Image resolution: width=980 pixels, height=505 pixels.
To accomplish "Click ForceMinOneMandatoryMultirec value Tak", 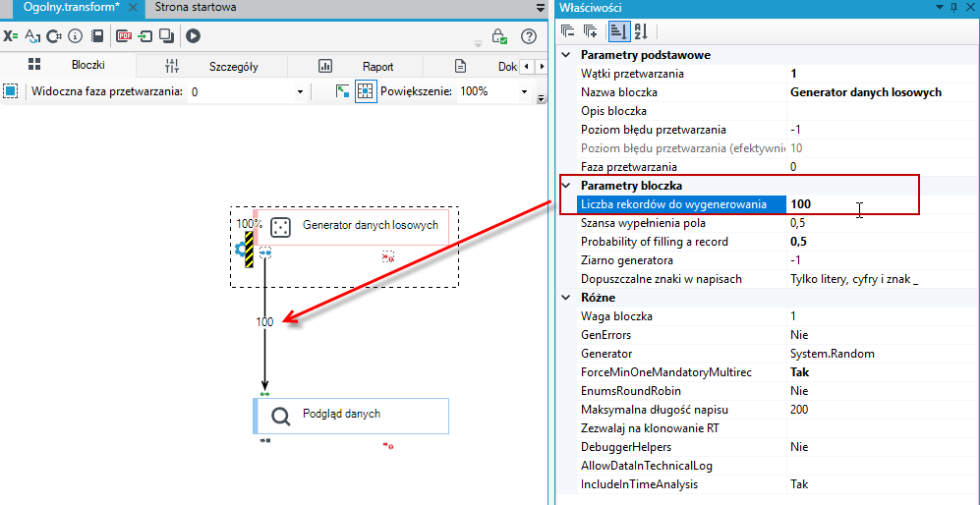I will [882, 372].
